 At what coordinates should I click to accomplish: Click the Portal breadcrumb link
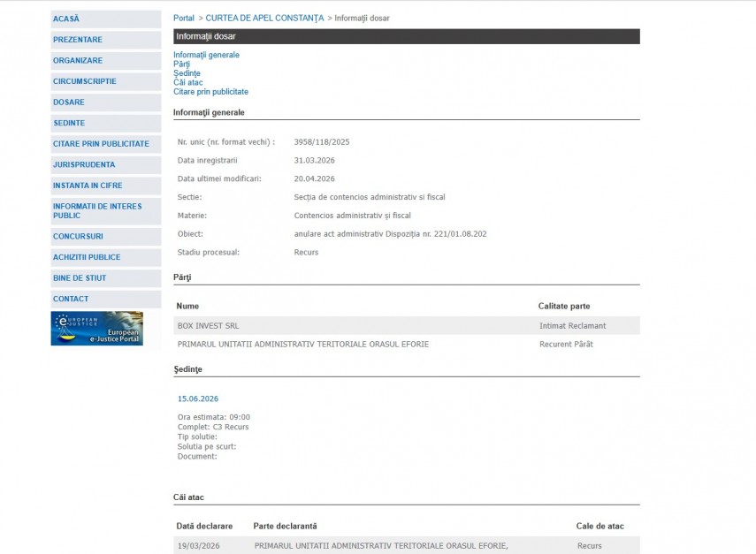[184, 18]
